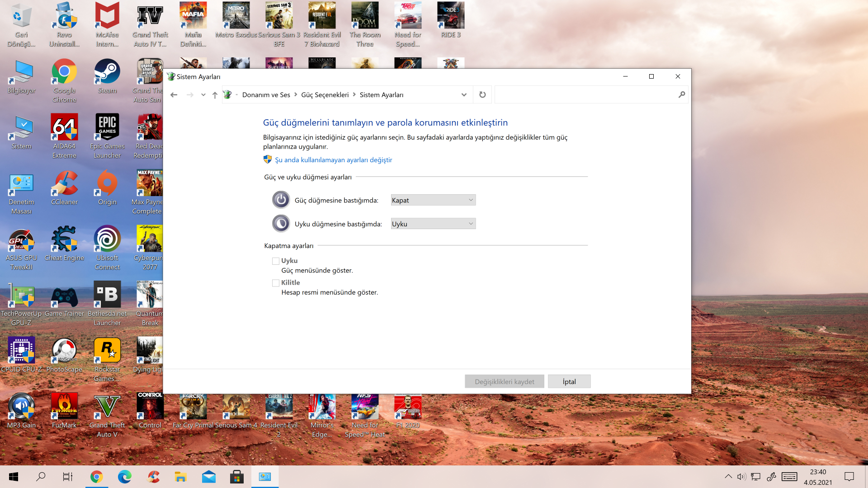868x488 pixels.
Task: Open sleep button action dropdown showing Uyku
Action: point(433,224)
